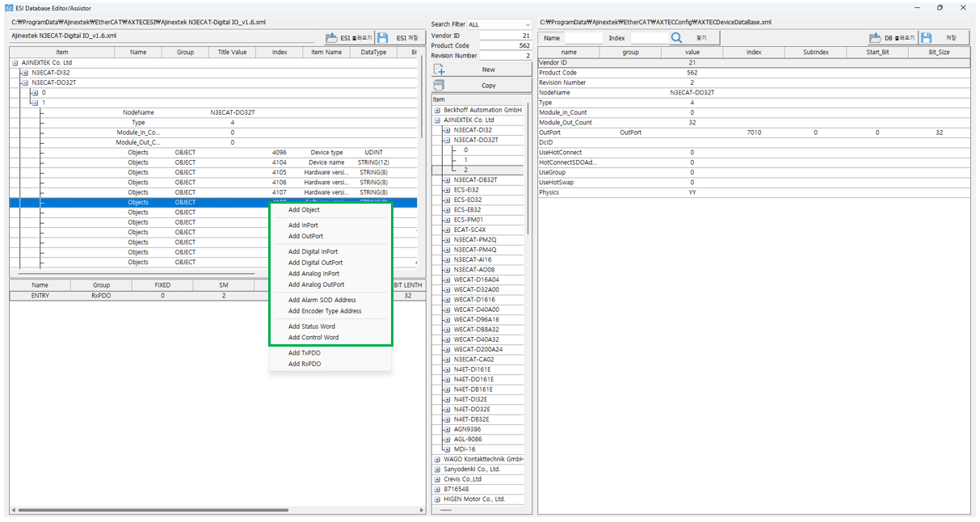Click the Bit_Size column header
The width and height of the screenshot is (980, 522).
940,53
